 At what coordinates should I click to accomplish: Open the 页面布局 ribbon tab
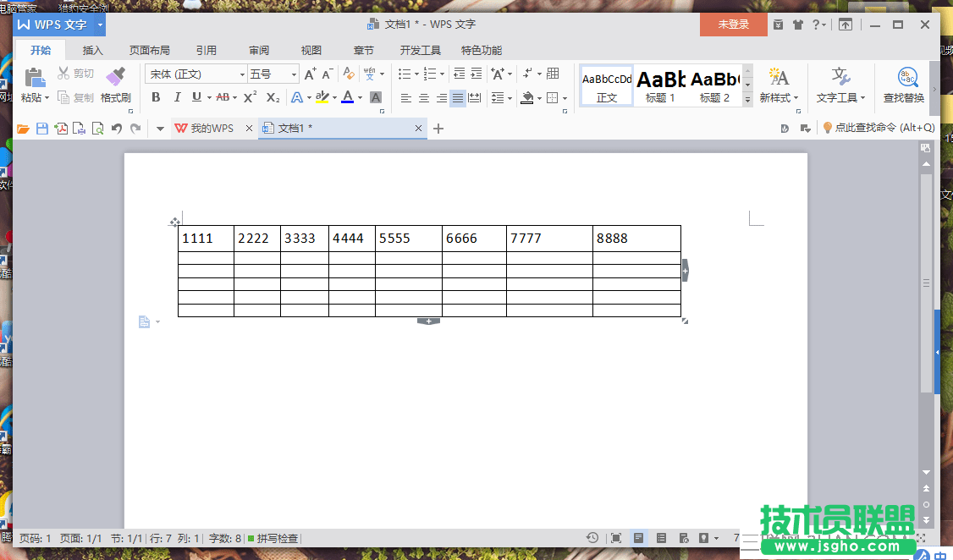tap(149, 50)
